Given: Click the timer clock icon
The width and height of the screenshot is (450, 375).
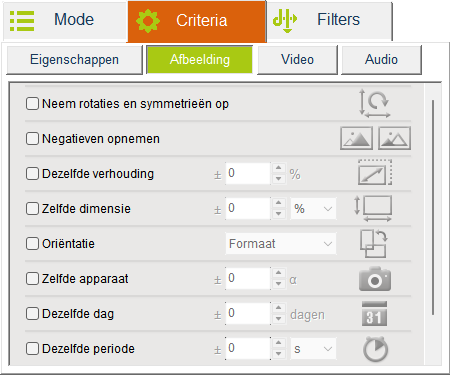Looking at the screenshot, I should (375, 349).
